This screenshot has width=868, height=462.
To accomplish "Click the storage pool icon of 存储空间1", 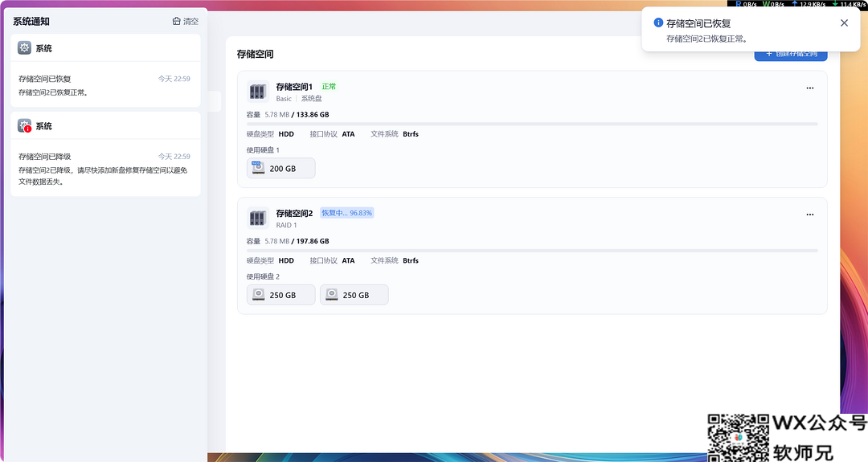I will coord(257,92).
